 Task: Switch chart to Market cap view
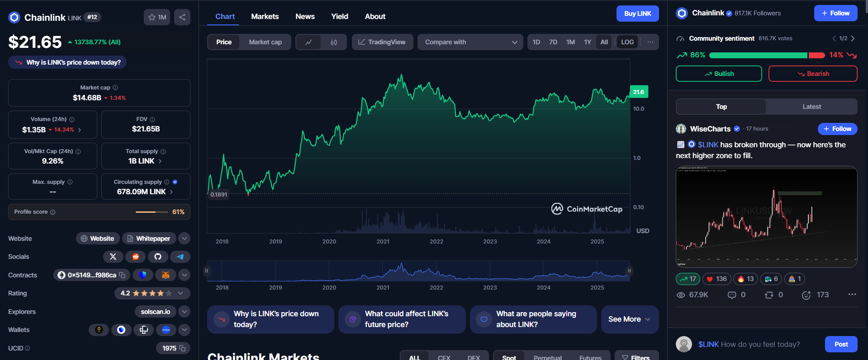[265, 42]
